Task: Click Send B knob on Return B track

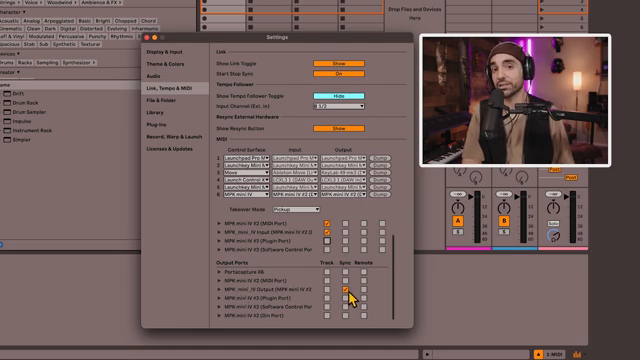Action: (x=522, y=177)
